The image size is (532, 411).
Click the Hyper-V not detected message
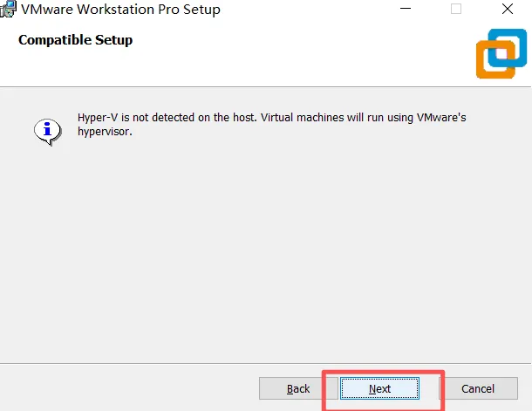[271, 124]
